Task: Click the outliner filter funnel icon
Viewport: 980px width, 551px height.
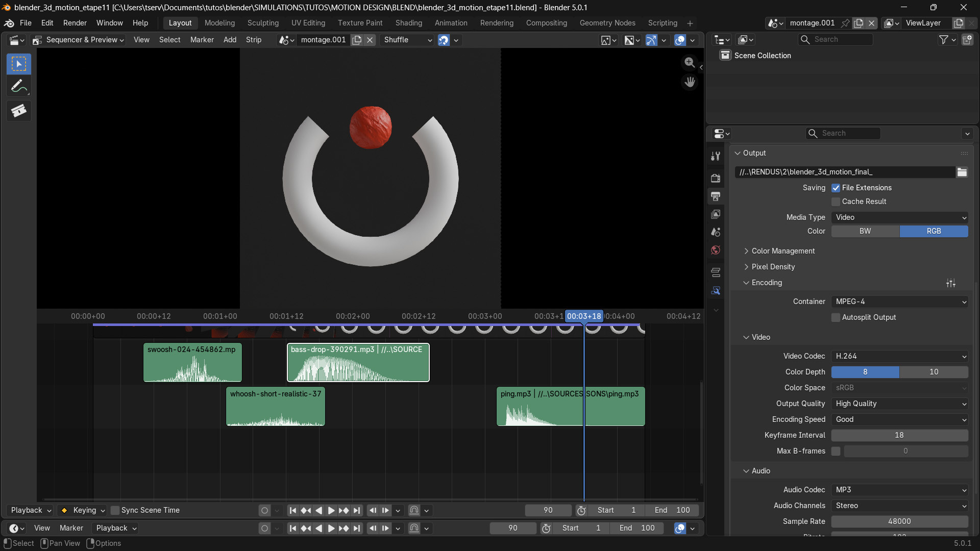Action: 943,40
